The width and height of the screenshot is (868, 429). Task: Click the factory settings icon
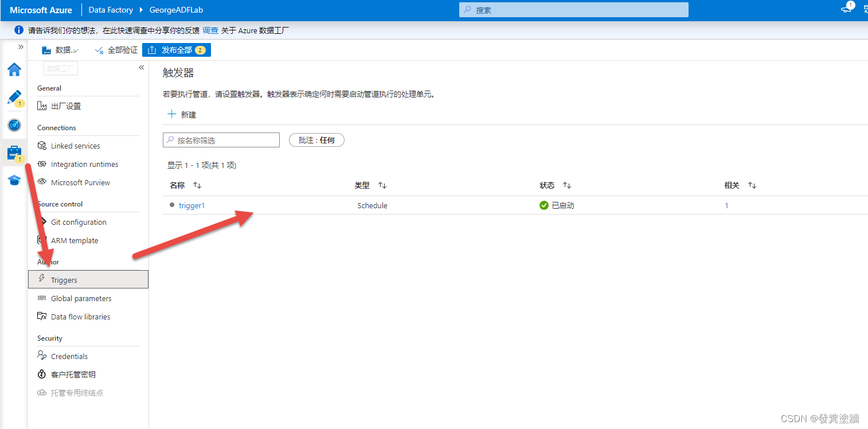click(41, 106)
